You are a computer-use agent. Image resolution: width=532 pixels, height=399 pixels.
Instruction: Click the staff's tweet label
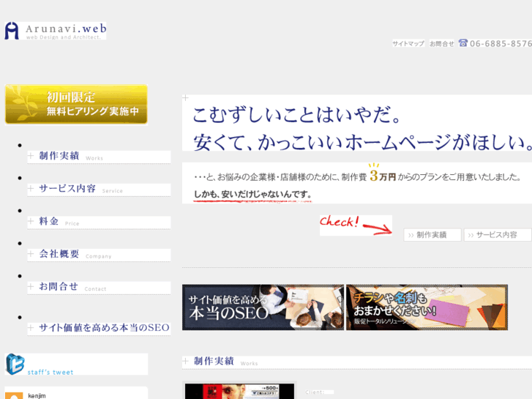click(50, 372)
